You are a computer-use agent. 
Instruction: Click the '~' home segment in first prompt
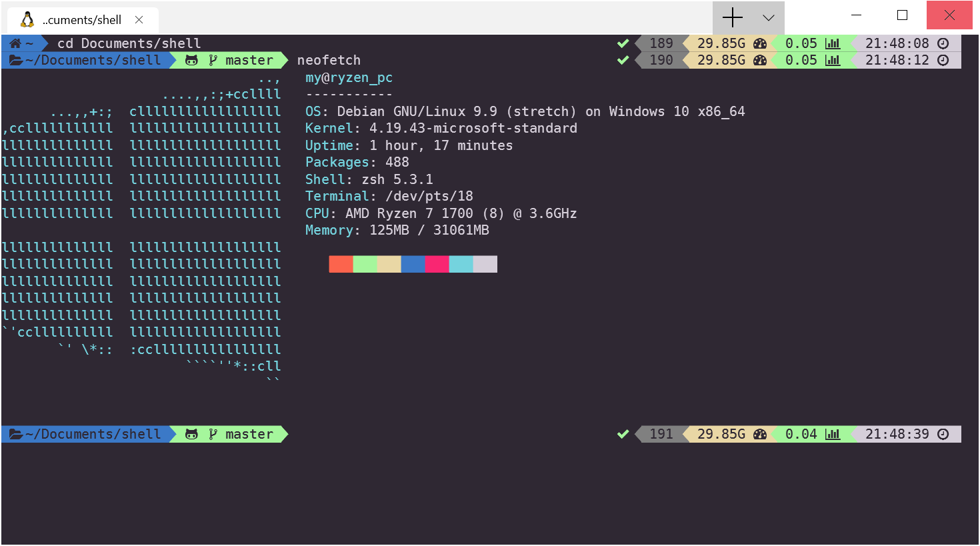tap(29, 43)
